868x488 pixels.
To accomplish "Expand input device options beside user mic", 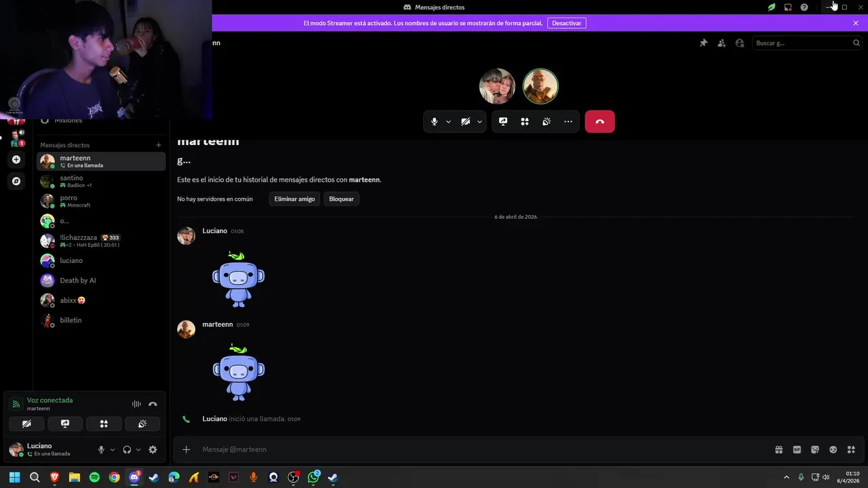I will tap(113, 450).
